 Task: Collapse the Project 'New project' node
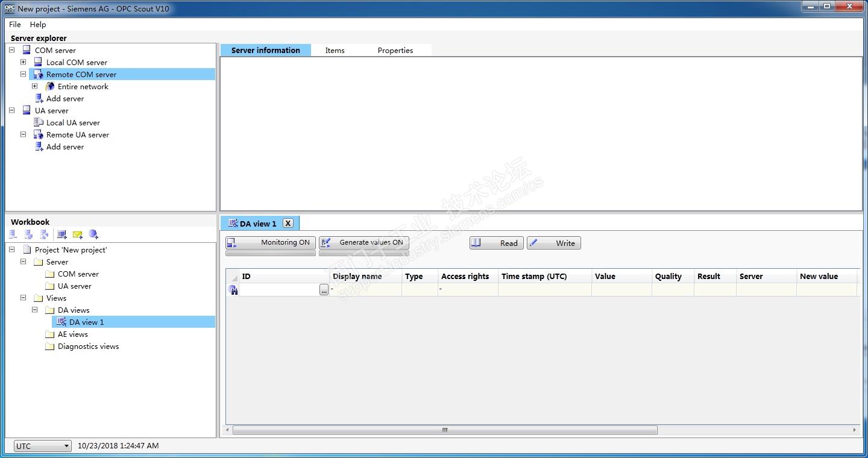pos(11,249)
